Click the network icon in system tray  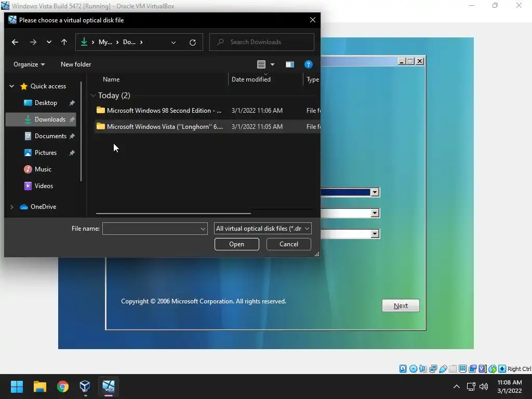click(471, 387)
